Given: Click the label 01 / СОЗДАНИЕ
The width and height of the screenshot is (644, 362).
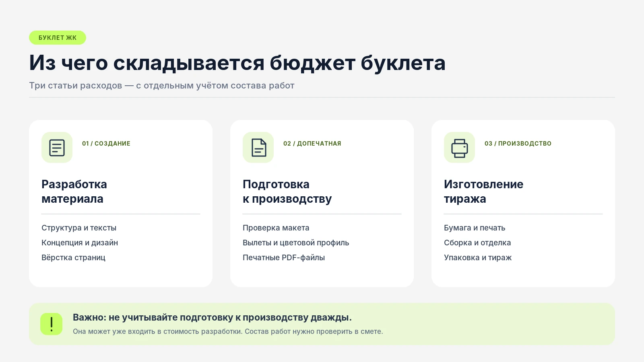Looking at the screenshot, I should pyautogui.click(x=106, y=144).
